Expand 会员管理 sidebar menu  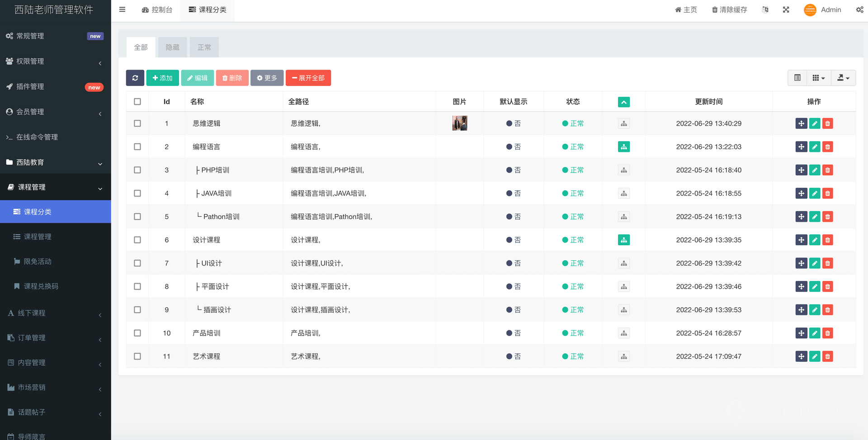[x=55, y=112]
